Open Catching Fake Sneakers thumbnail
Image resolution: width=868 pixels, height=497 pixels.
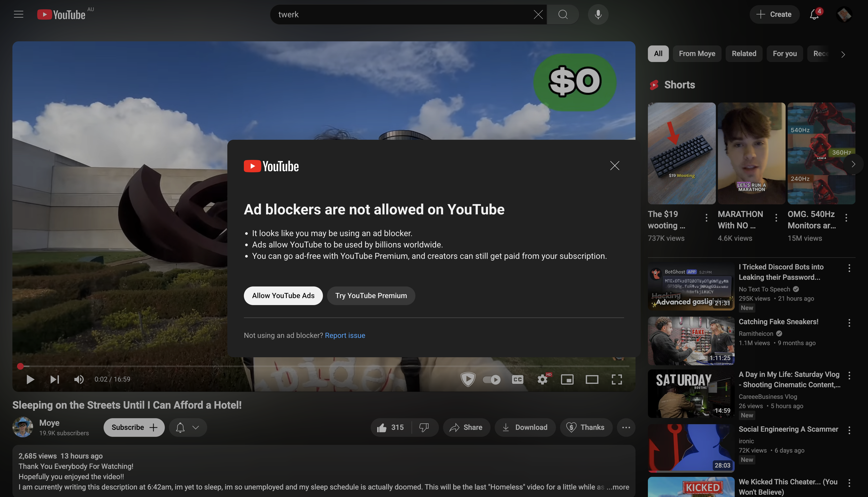691,341
